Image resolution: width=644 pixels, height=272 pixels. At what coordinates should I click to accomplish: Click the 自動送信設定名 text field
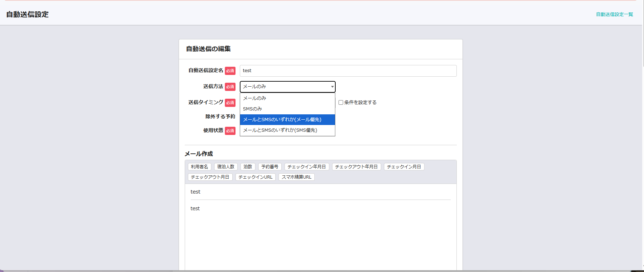[x=348, y=71]
